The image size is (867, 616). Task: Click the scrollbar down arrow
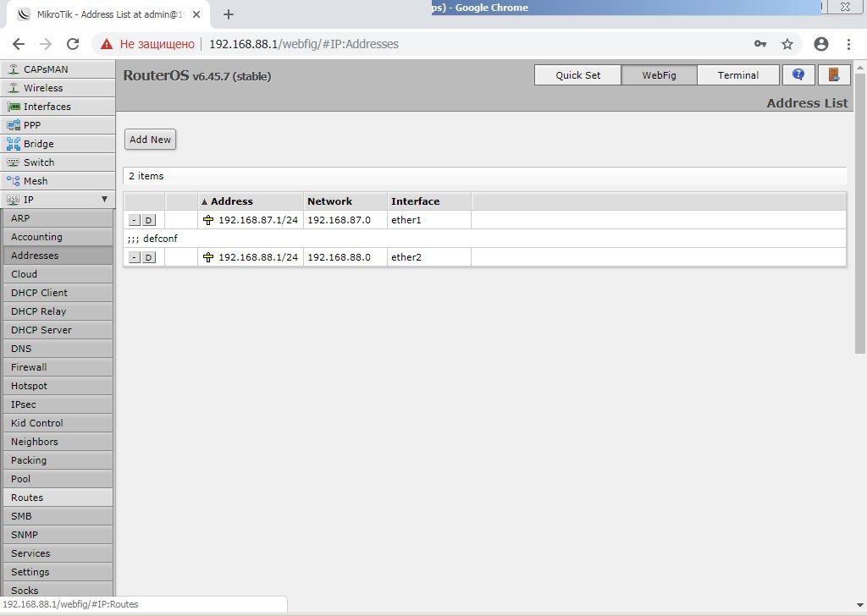pyautogui.click(x=860, y=606)
